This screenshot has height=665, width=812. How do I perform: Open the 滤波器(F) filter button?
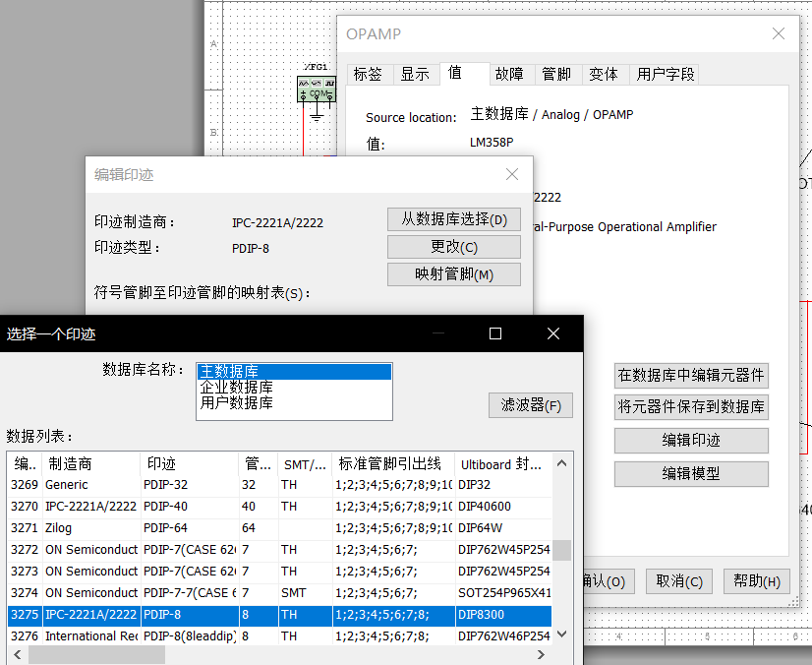click(x=531, y=405)
